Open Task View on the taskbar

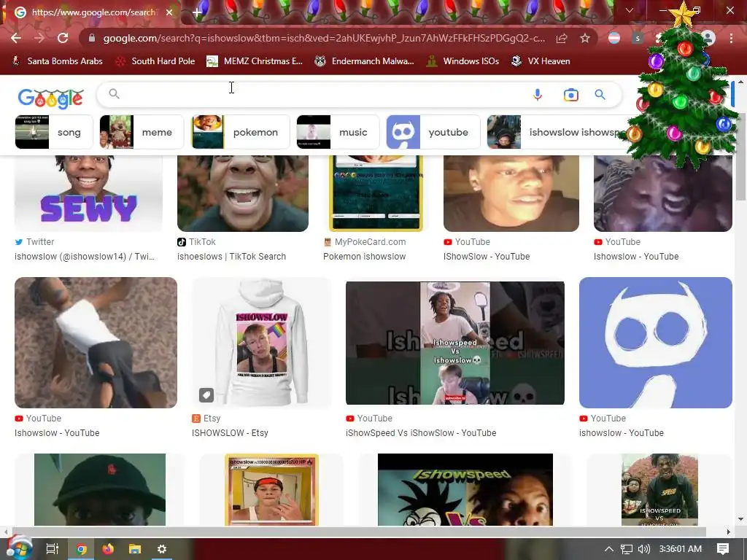(53, 548)
